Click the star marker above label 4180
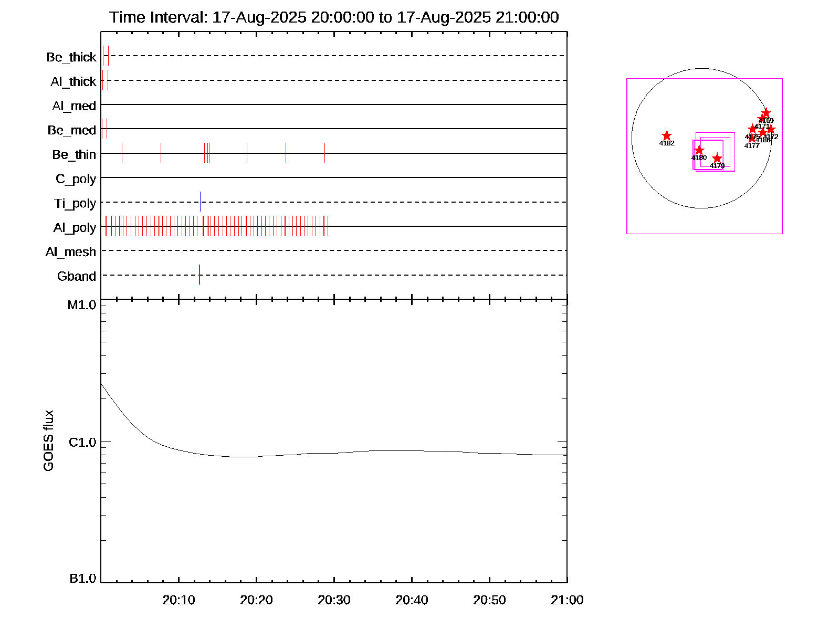This screenshot has height=630, width=840. coord(699,151)
